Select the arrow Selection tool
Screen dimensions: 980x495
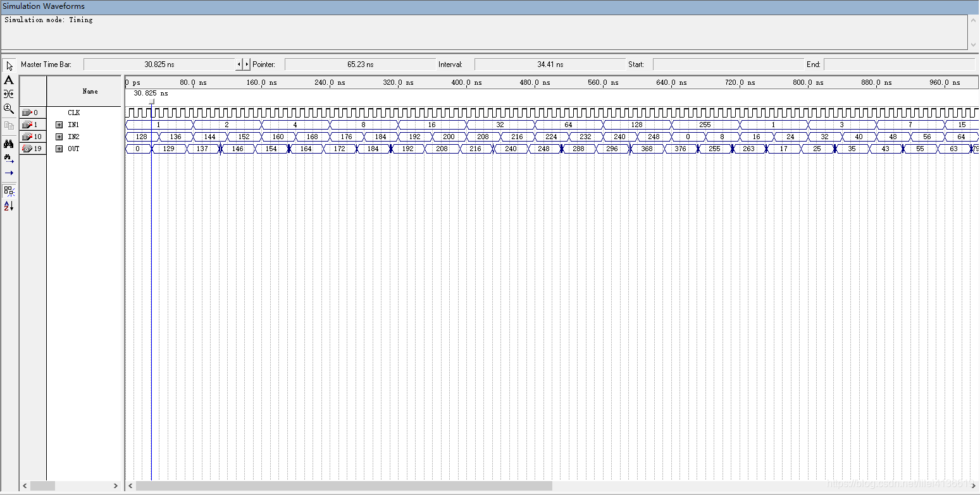click(x=9, y=66)
